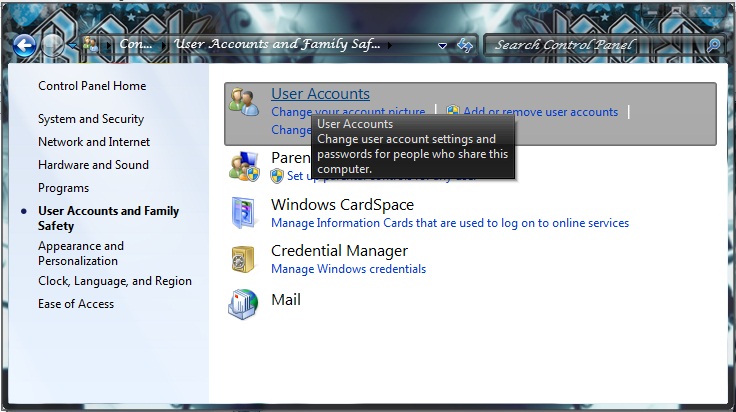
Task: Minimize the Control Panel window
Action: [652, 10]
